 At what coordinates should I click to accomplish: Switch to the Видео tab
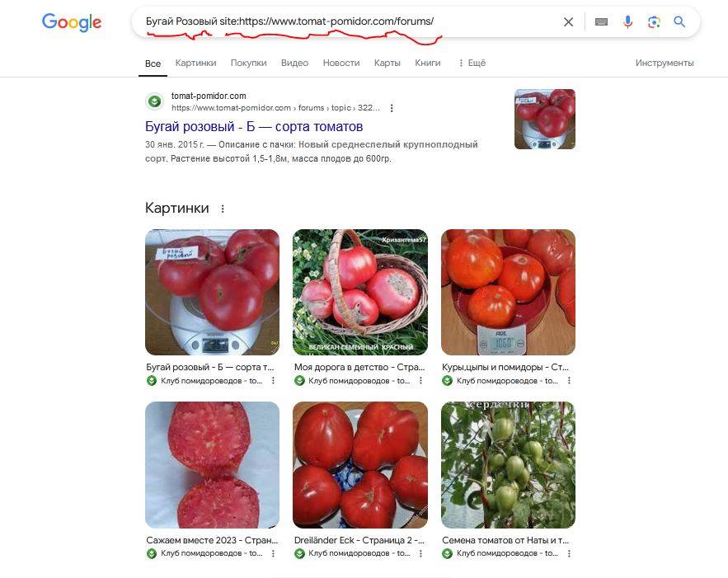click(294, 63)
